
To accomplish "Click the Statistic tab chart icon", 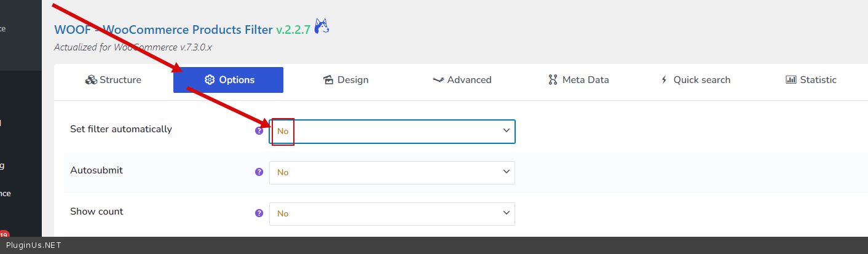I will coord(791,80).
